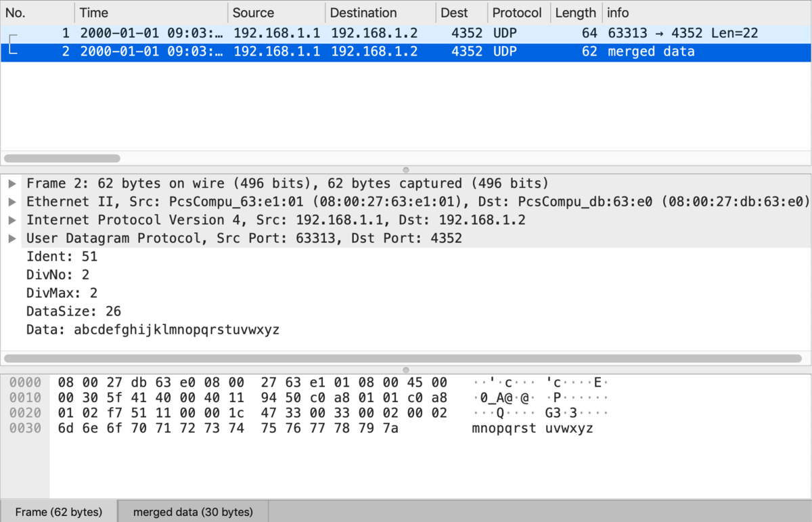Image resolution: width=812 pixels, height=522 pixels.
Task: Click the Destination column header
Action: pyautogui.click(x=379, y=13)
